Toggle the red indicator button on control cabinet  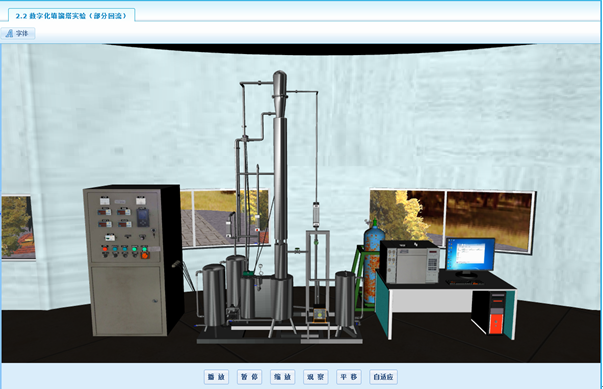point(105,250)
